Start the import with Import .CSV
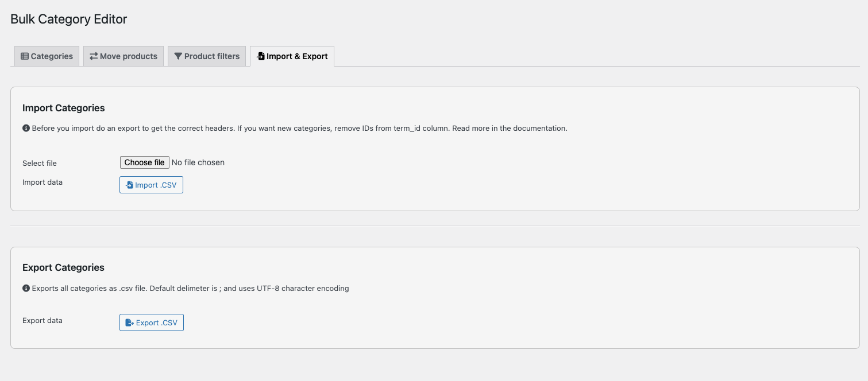868x381 pixels. click(x=152, y=185)
